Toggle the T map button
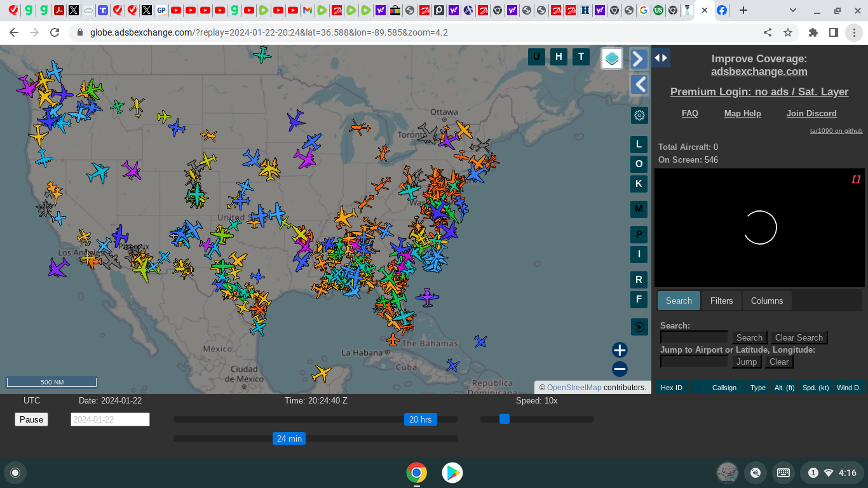The width and height of the screenshot is (868, 488). 581,57
